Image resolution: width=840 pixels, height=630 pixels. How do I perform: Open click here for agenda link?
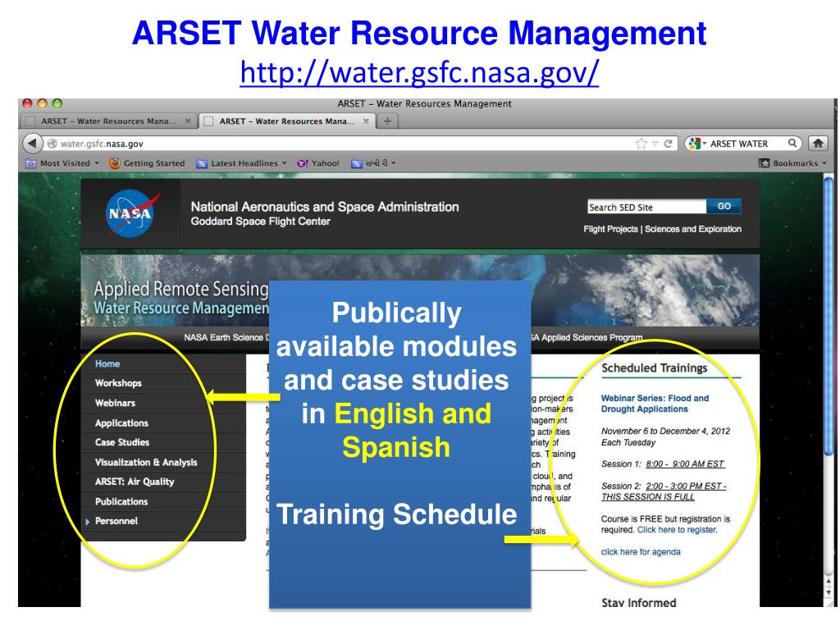641,552
